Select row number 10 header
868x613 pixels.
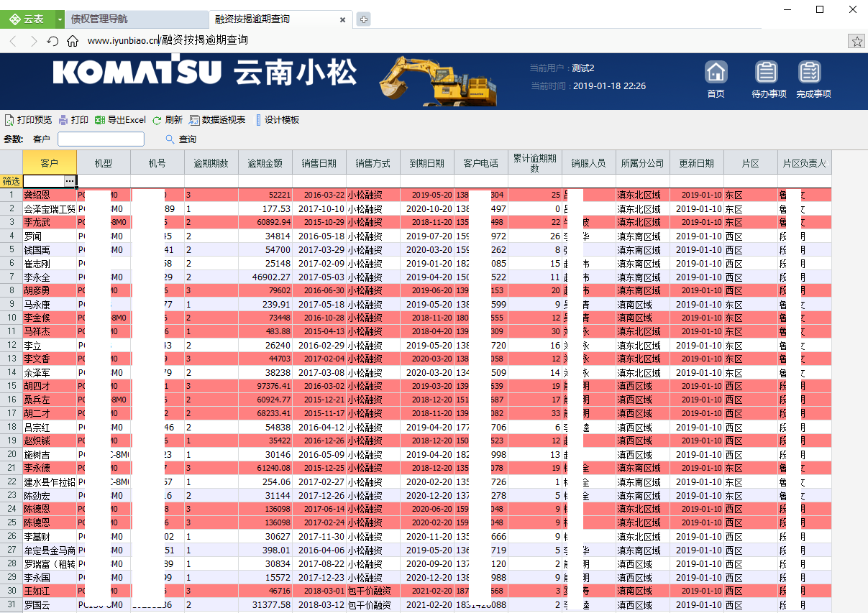pyautogui.click(x=12, y=318)
